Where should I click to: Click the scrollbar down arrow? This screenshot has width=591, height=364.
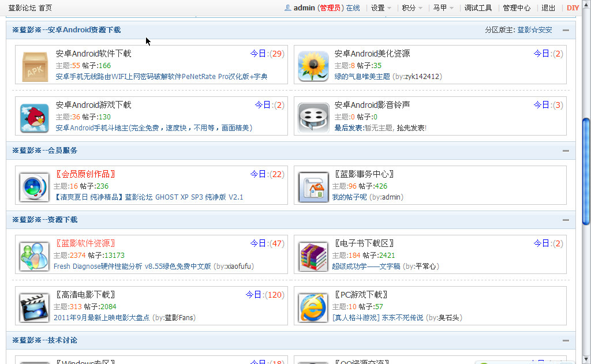[x=586, y=359]
